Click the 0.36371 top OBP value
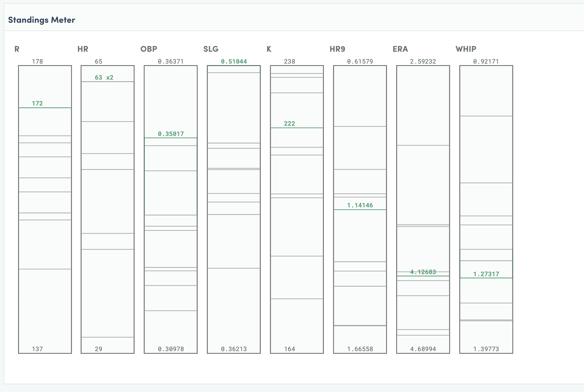The image size is (584, 392). click(171, 62)
